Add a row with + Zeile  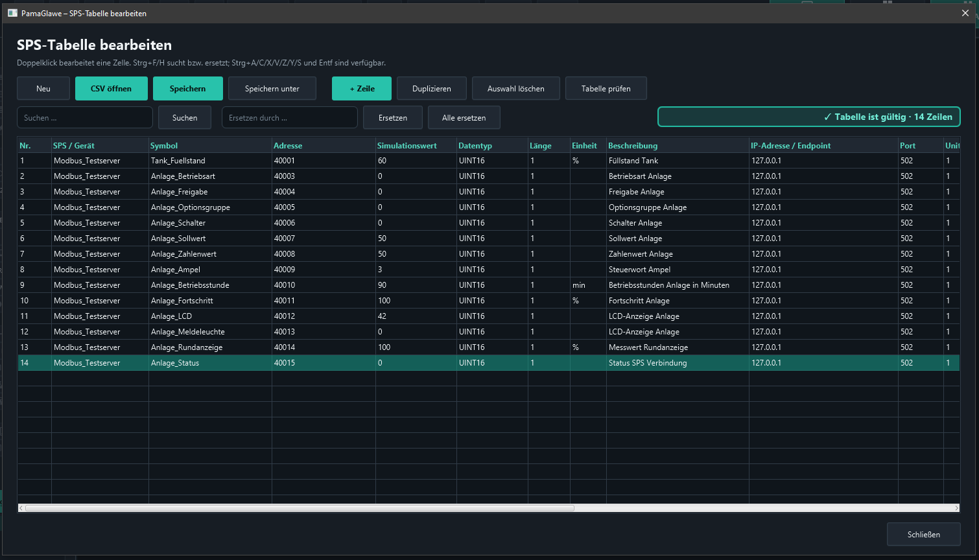362,89
